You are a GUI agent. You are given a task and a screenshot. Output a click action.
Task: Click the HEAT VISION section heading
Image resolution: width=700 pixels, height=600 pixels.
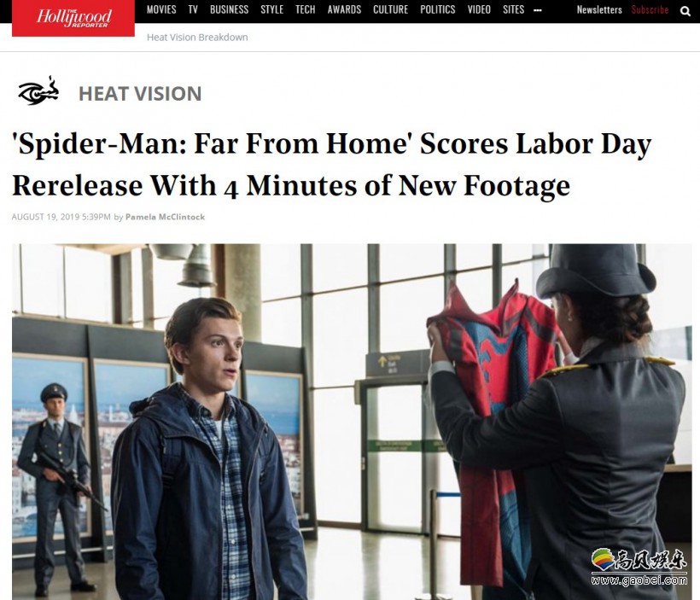(140, 94)
